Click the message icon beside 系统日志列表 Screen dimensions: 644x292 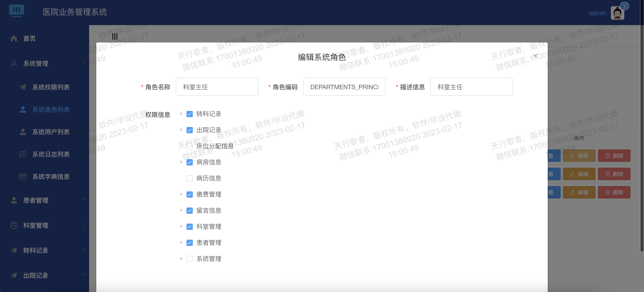[x=23, y=154]
